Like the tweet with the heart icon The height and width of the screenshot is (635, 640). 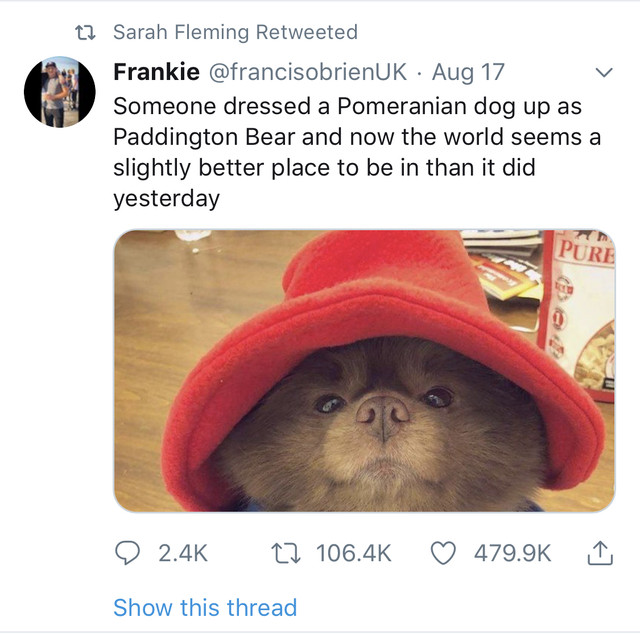[x=444, y=552]
